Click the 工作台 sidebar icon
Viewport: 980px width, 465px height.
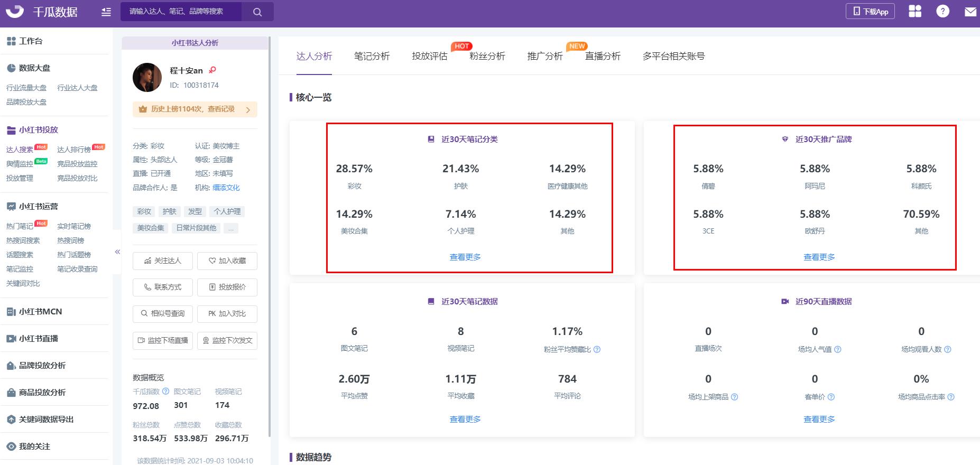[x=11, y=41]
